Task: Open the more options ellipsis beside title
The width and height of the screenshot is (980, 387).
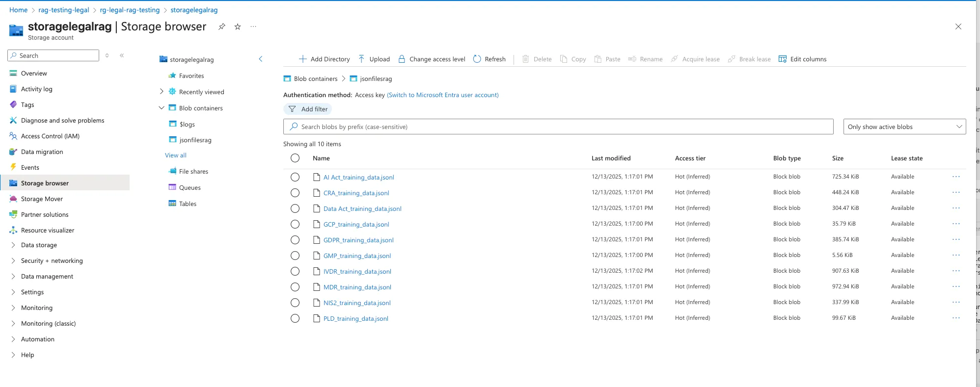Action: [x=253, y=26]
